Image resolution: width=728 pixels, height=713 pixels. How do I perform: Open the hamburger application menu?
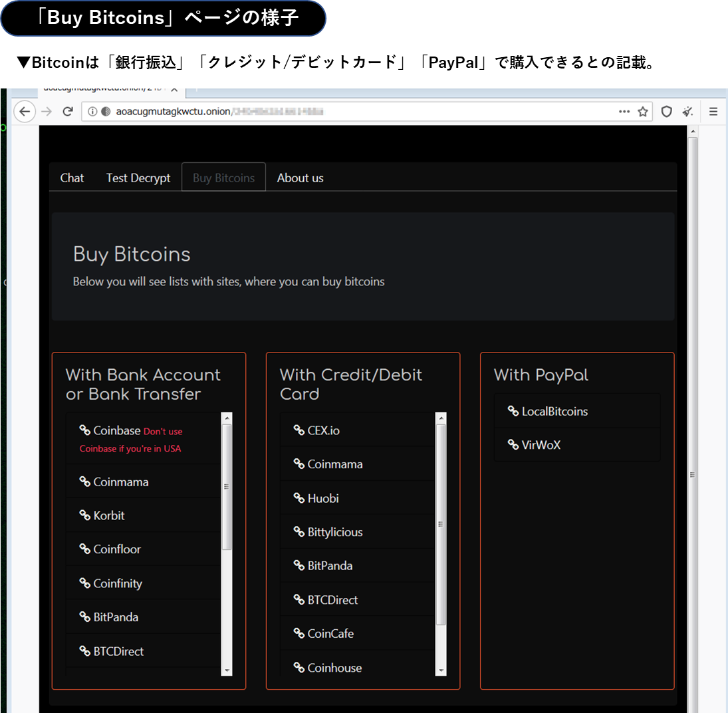pos(713,112)
